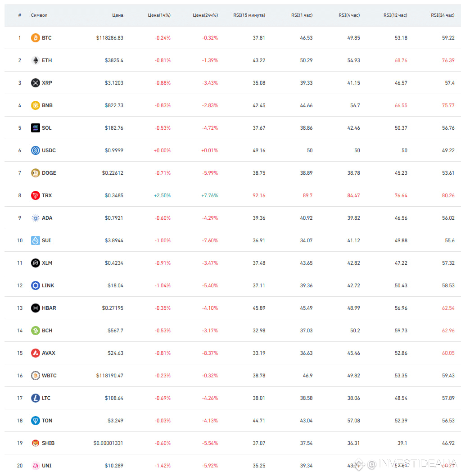Screen dimensions: 461x476
Task: Click the DOGE coin icon
Action: [x=36, y=173]
